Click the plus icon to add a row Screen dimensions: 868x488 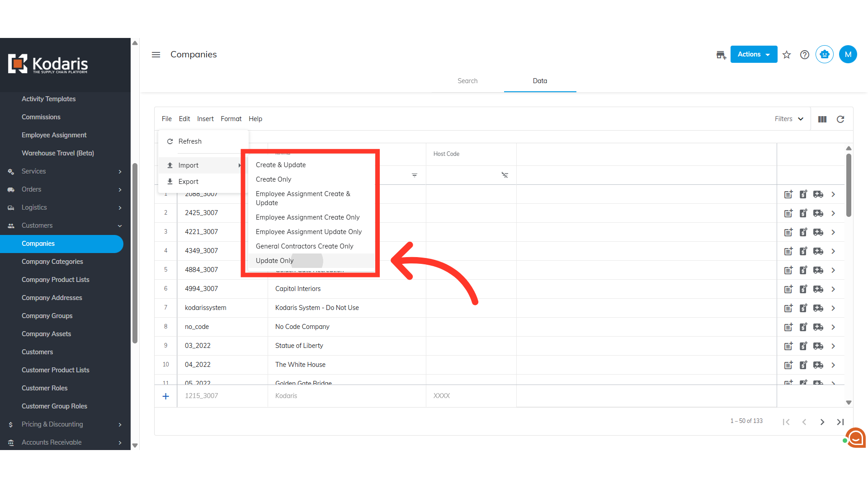point(166,396)
